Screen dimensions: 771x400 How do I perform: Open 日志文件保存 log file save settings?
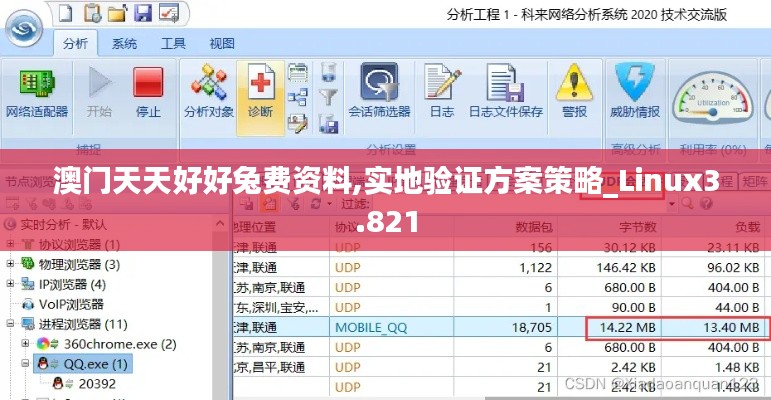(505, 92)
